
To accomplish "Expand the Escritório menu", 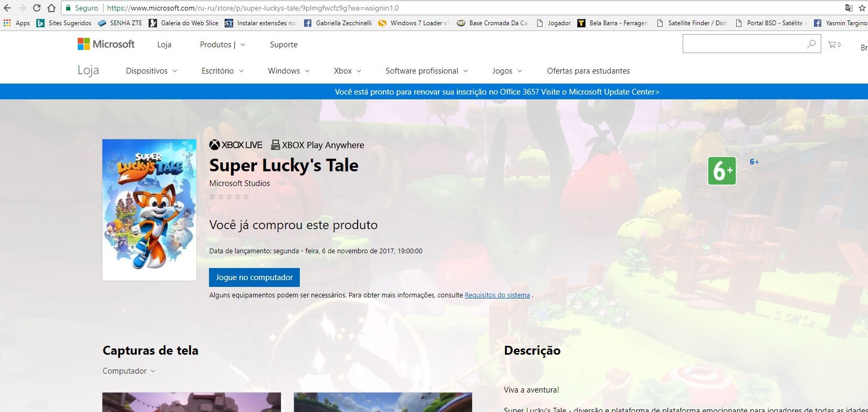I will [x=223, y=71].
